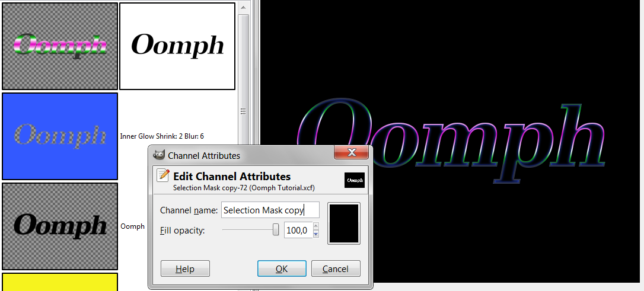Viewport: 644px width, 291px height.
Task: Select the blue Inner Glow layer thumbnail
Action: point(60,136)
